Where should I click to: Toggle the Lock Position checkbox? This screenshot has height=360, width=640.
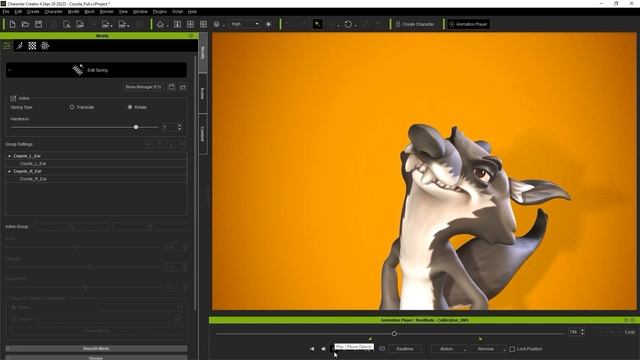tap(512, 349)
